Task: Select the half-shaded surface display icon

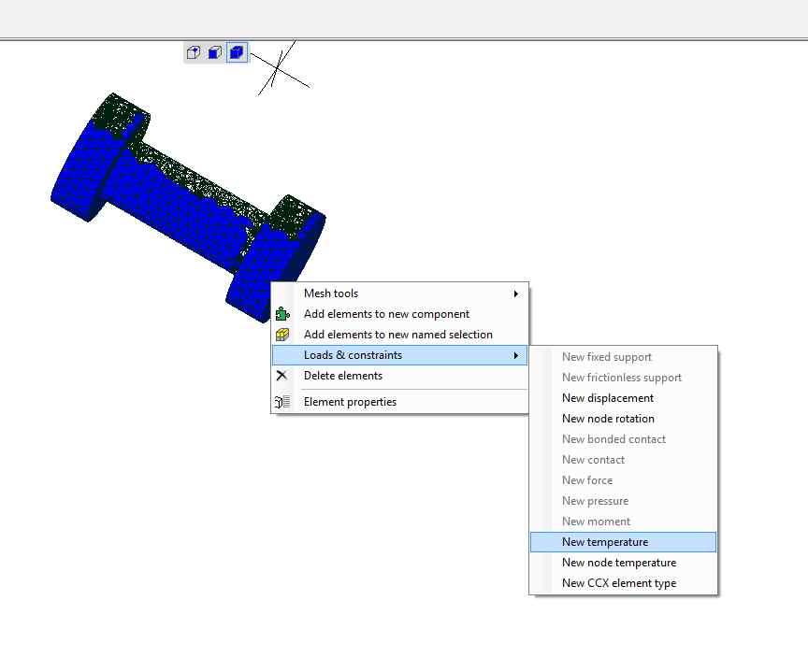Action: [x=215, y=52]
